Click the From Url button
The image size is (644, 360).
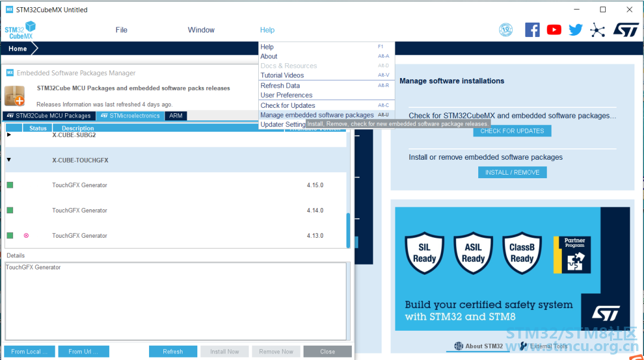83,352
